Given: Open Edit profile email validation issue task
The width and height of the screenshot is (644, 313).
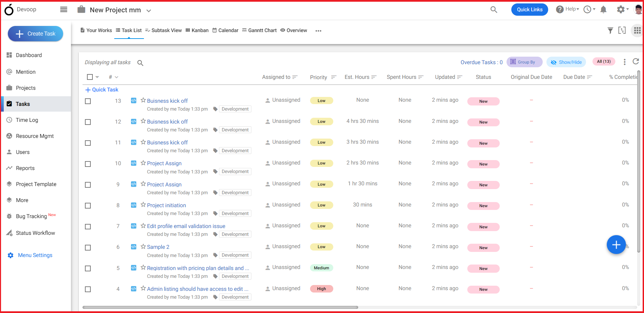Looking at the screenshot, I should point(186,226).
